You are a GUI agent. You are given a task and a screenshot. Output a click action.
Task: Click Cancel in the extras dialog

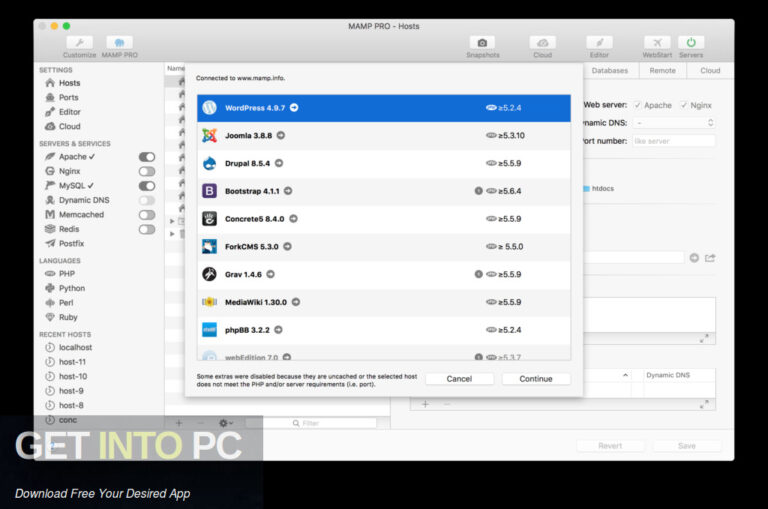click(x=459, y=379)
